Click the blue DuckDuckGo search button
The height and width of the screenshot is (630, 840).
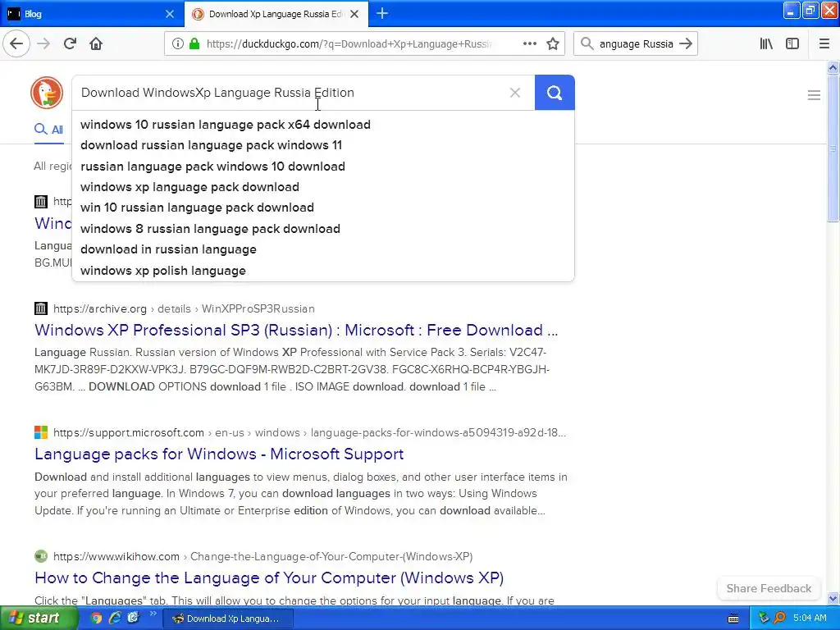tap(555, 93)
